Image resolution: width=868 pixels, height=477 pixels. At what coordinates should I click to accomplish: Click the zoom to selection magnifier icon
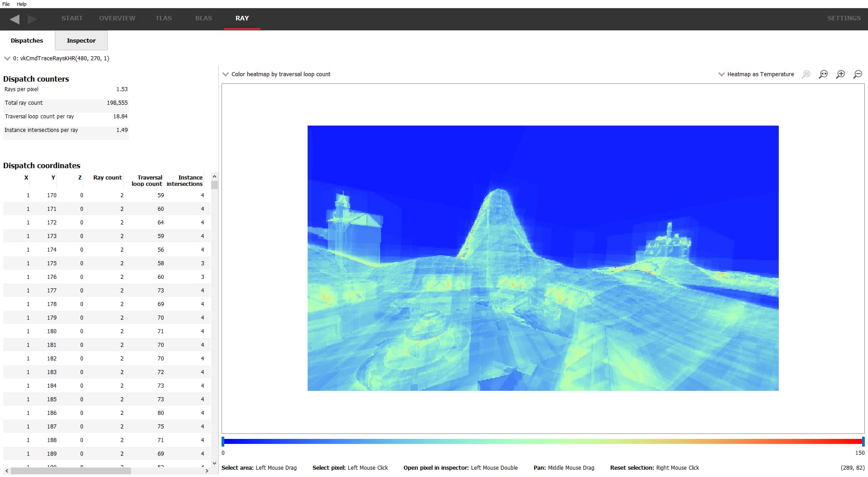coord(806,74)
